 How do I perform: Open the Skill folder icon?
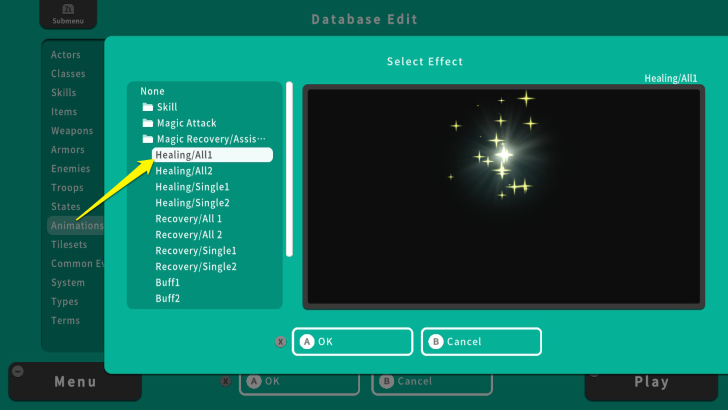(x=148, y=107)
